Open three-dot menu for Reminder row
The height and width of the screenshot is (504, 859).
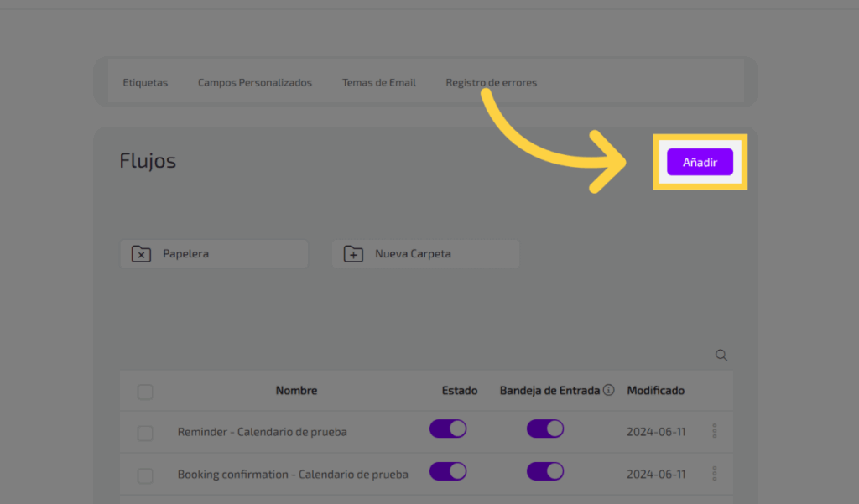tap(715, 431)
